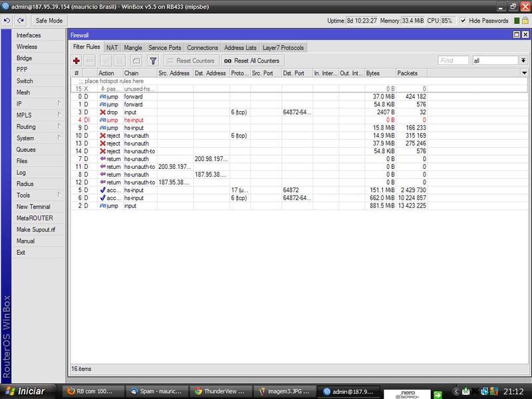The width and height of the screenshot is (532, 399).
Task: Expand the IP submenu
Action: (x=39, y=104)
